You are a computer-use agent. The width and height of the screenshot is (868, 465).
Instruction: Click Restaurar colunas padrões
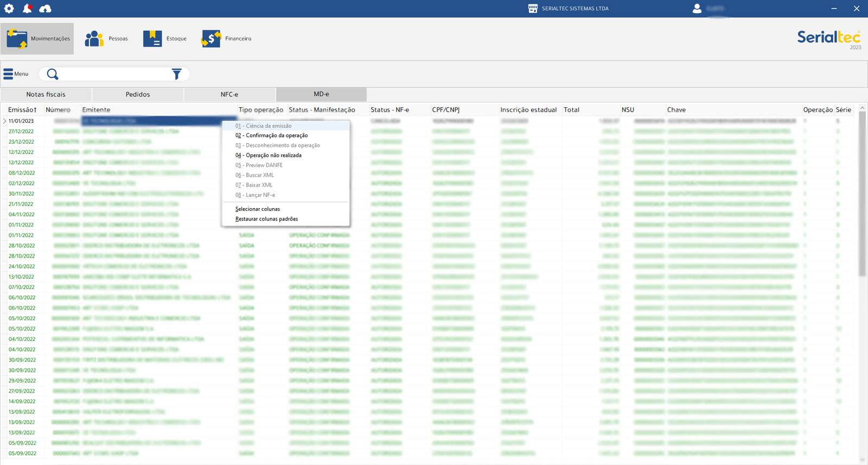tap(286, 219)
